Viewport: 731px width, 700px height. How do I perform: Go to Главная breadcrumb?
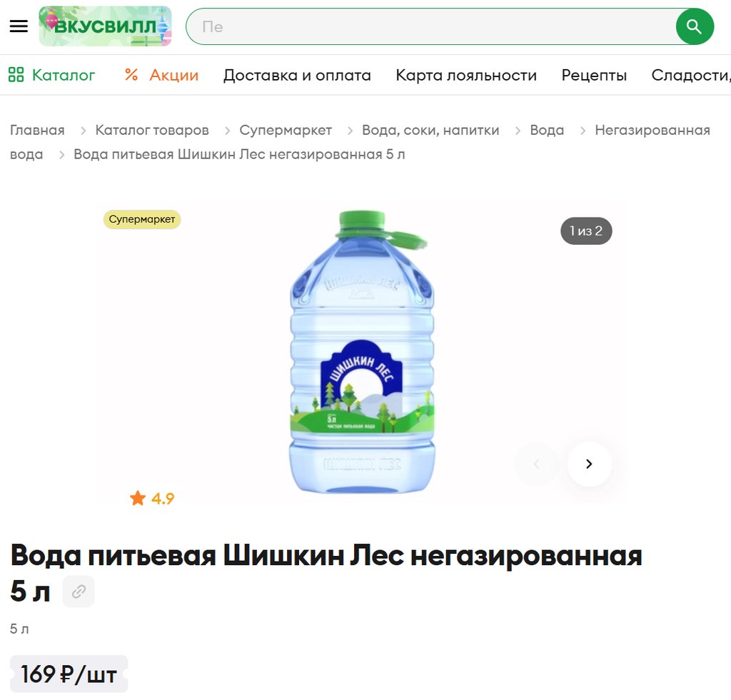37,130
